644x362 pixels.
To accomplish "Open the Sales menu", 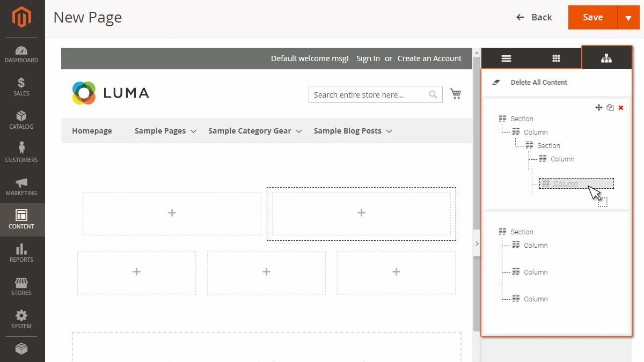I will 21,87.
